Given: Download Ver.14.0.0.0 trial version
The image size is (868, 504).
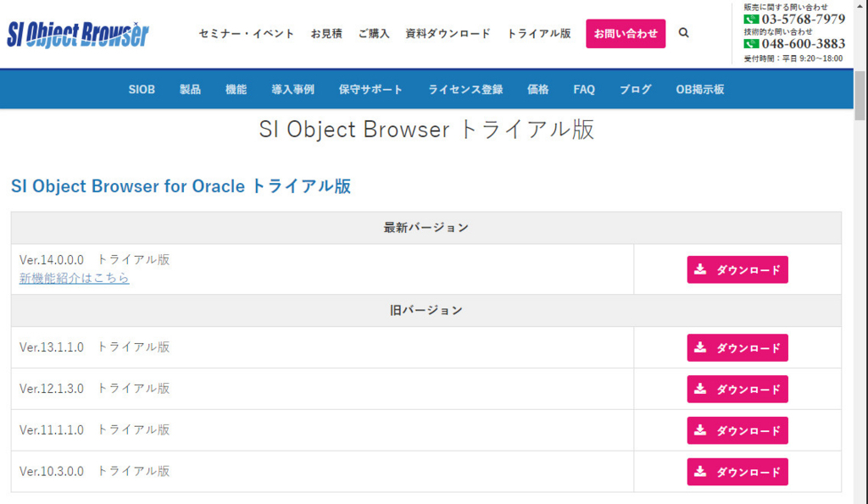Looking at the screenshot, I should tap(737, 270).
